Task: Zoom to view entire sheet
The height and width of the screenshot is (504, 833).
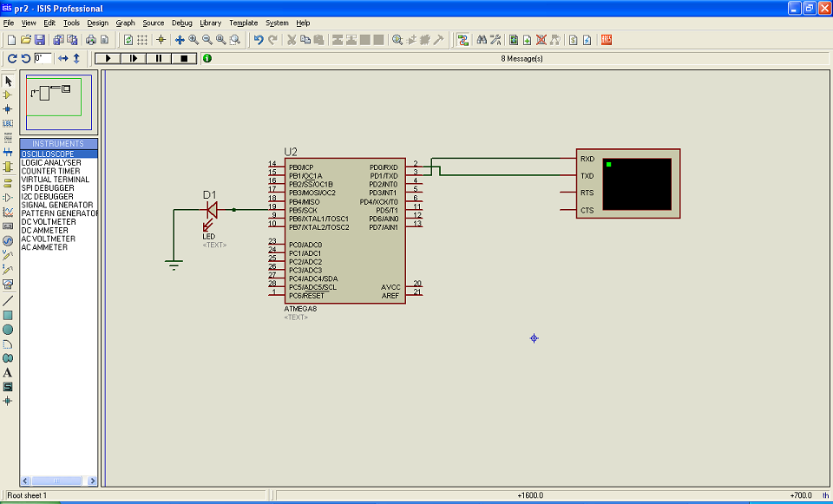Action: tap(221, 40)
